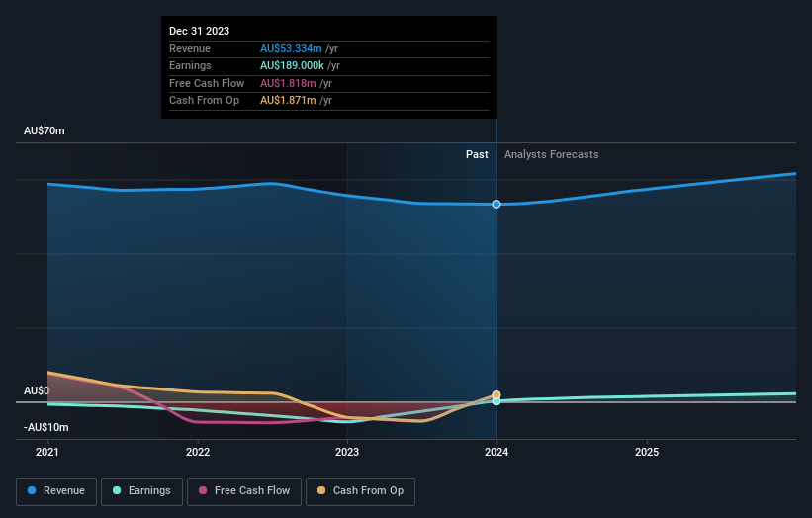Click the Revenue row label in tooltip
The width and height of the screenshot is (812, 518).
[190, 48]
